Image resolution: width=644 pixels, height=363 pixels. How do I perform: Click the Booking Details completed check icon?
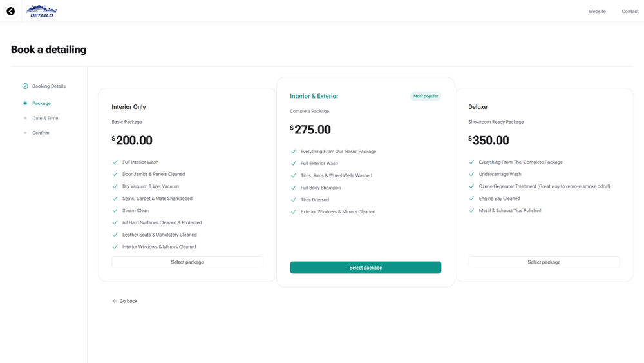coord(25,86)
